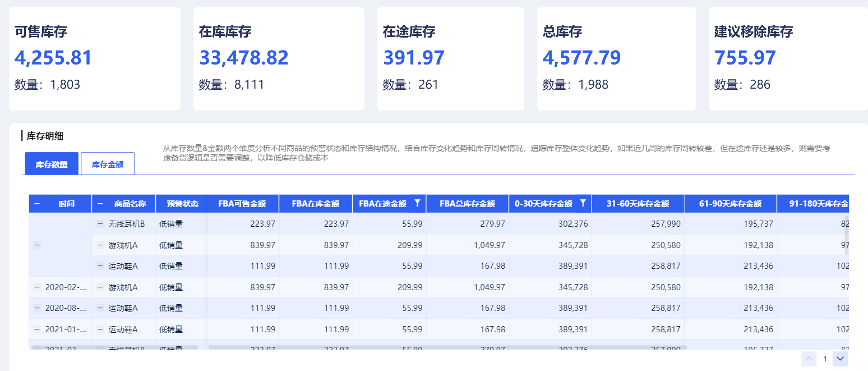The width and height of the screenshot is (868, 371).
Task: Collapse the 2021-01 date row
Action: (x=37, y=329)
